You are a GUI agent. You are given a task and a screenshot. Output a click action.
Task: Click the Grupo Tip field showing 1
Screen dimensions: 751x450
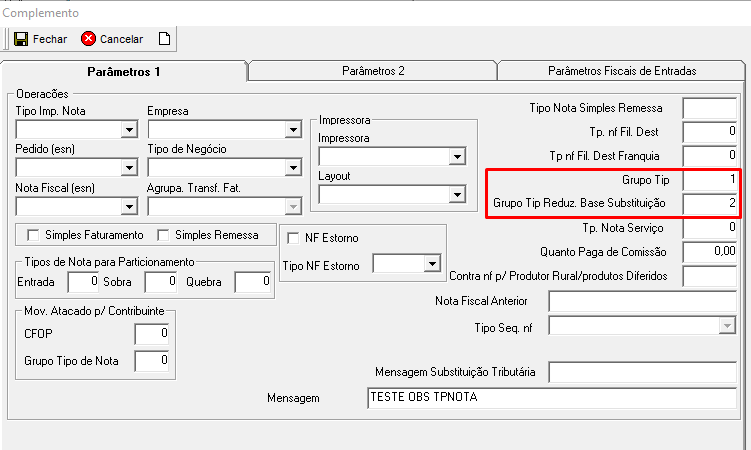tap(709, 180)
